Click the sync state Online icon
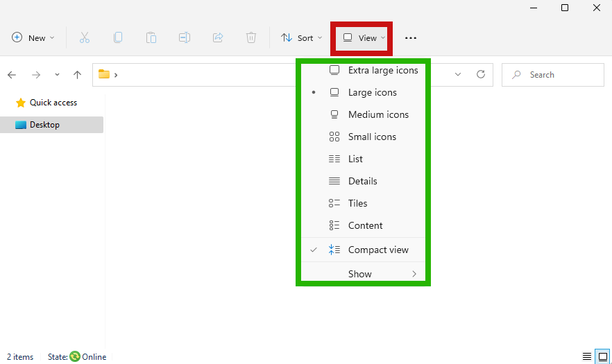Image resolution: width=612 pixels, height=364 pixels. [x=74, y=356]
